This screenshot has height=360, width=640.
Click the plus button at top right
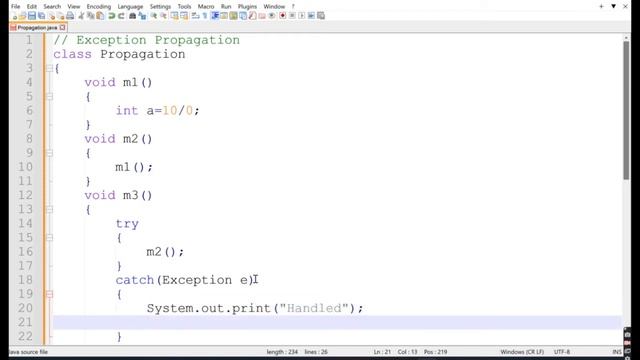click(601, 6)
